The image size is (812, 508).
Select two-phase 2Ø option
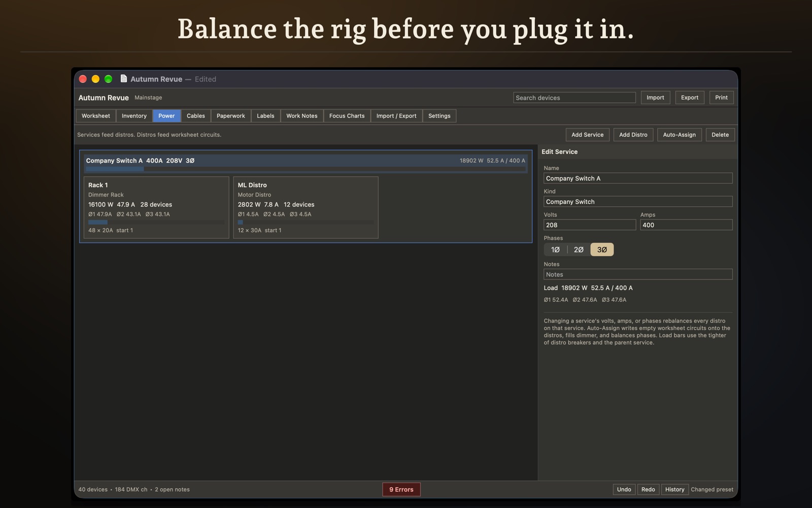click(x=579, y=249)
